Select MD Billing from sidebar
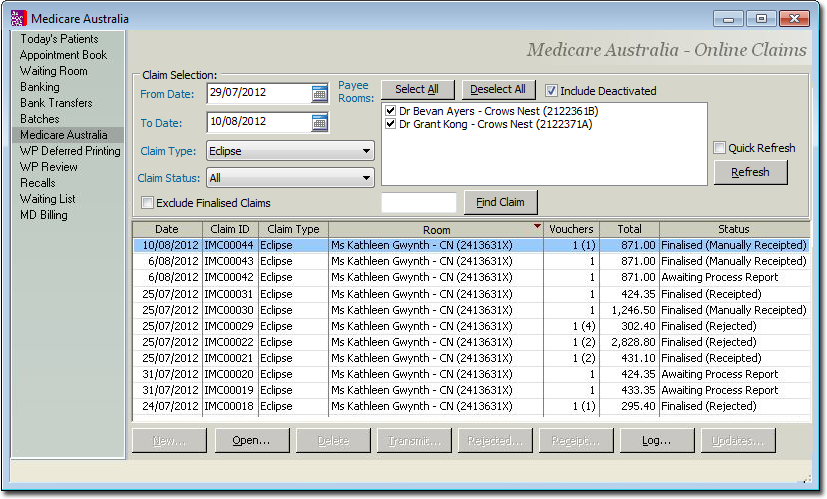Viewport: 827px width, 499px height. 46,215
